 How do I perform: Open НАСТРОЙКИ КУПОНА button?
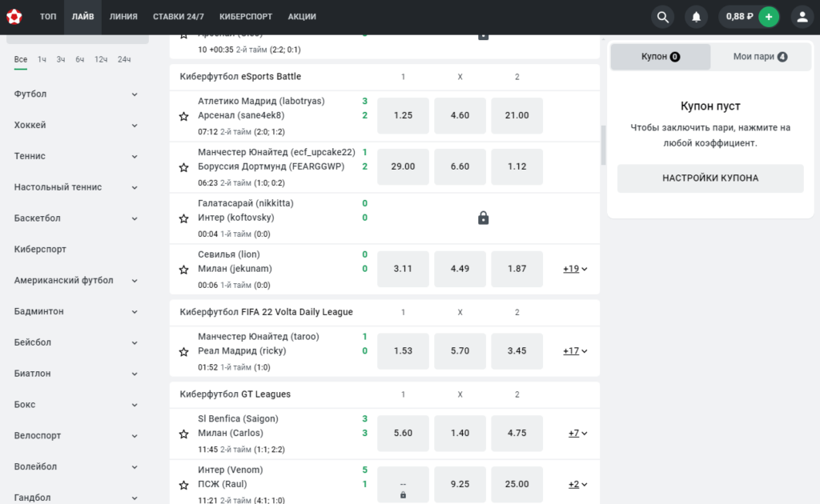710,178
